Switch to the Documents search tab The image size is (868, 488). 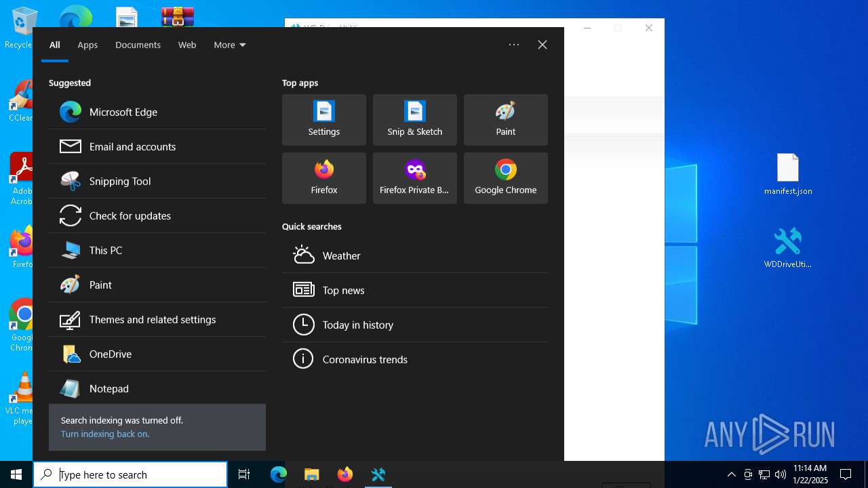pyautogui.click(x=138, y=45)
